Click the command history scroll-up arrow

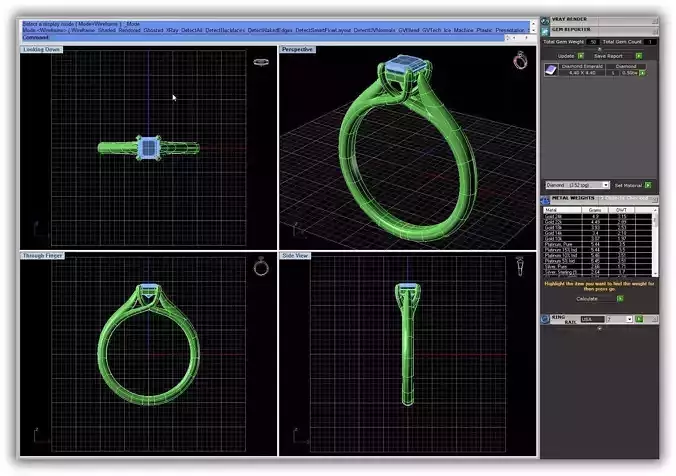(x=533, y=24)
